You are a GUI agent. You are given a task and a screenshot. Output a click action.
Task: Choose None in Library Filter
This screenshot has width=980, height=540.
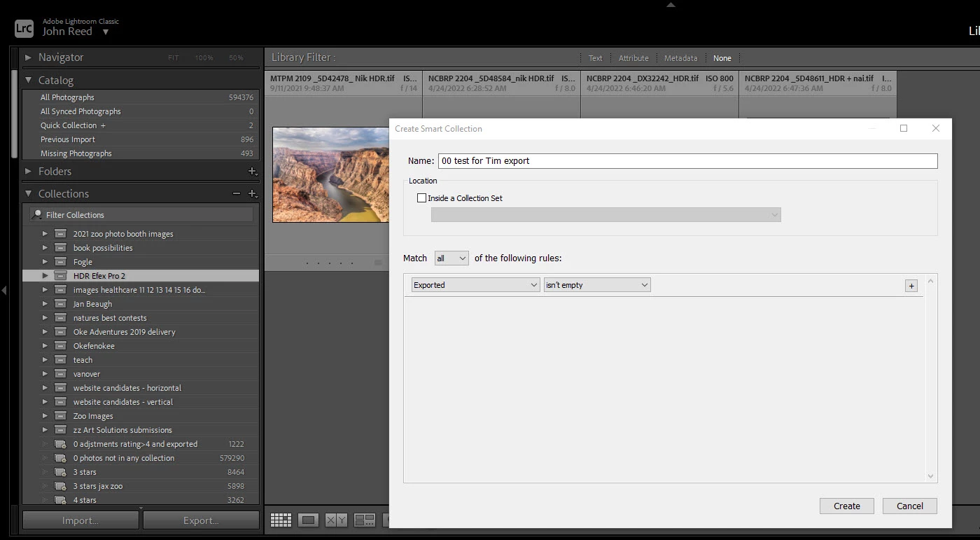(722, 58)
